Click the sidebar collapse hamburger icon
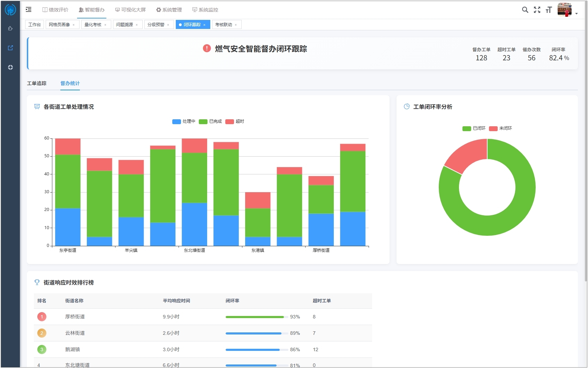This screenshot has width=588, height=369. pos(29,10)
